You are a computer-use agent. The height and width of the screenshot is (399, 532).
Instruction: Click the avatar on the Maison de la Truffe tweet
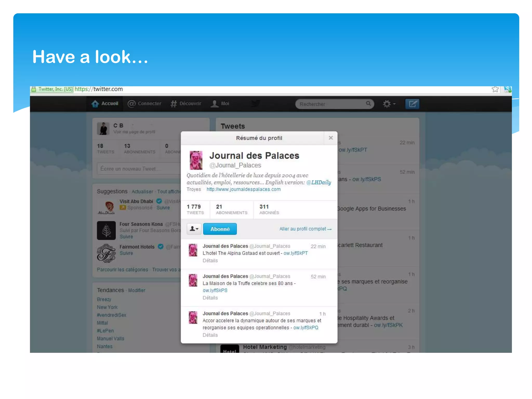tap(193, 280)
